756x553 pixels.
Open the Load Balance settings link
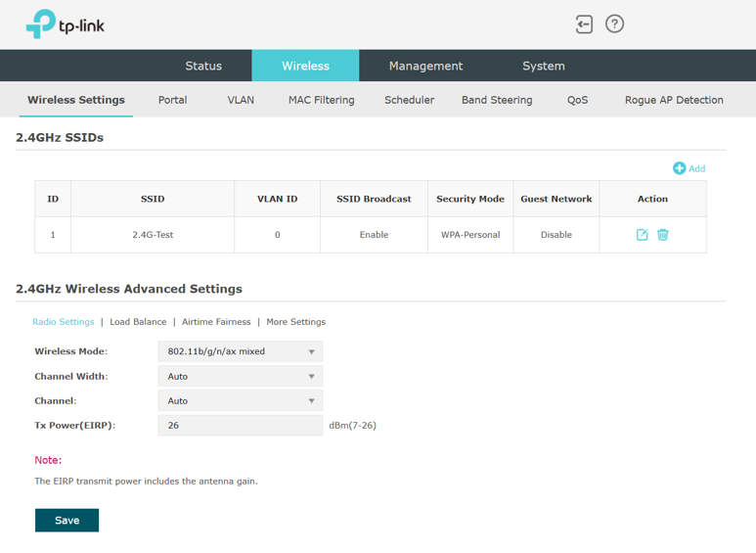coord(138,322)
